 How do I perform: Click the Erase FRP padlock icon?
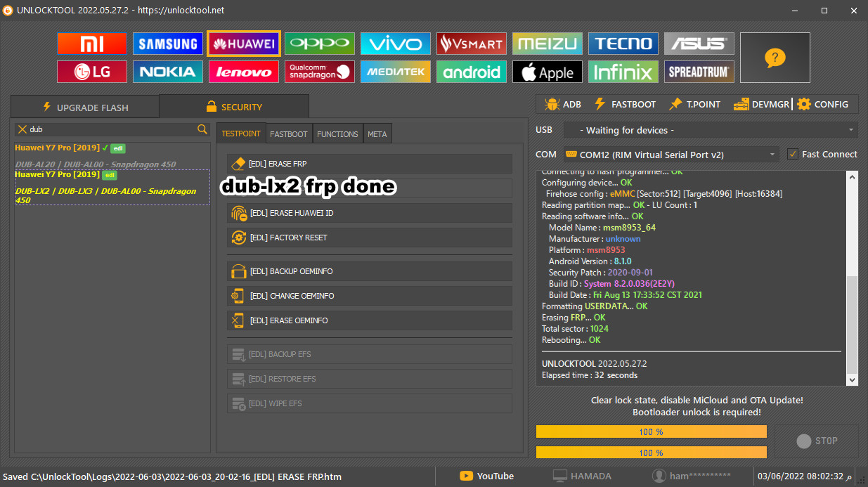239,163
